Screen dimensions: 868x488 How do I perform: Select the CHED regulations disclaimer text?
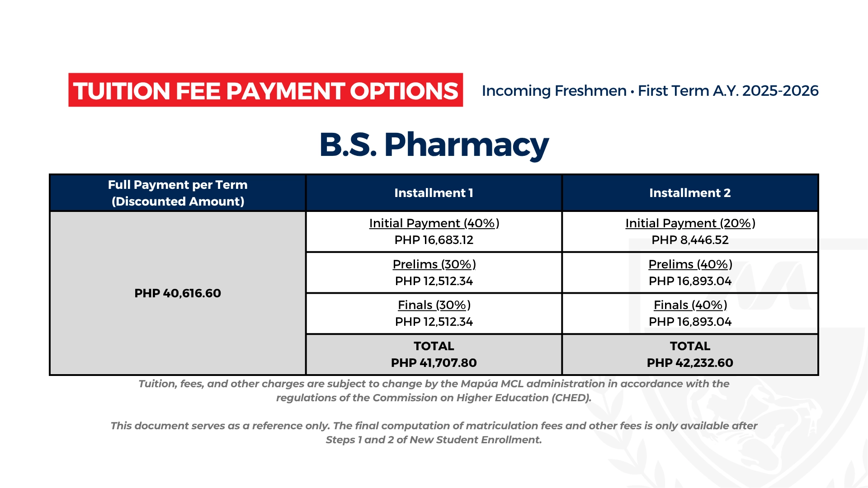(x=434, y=391)
